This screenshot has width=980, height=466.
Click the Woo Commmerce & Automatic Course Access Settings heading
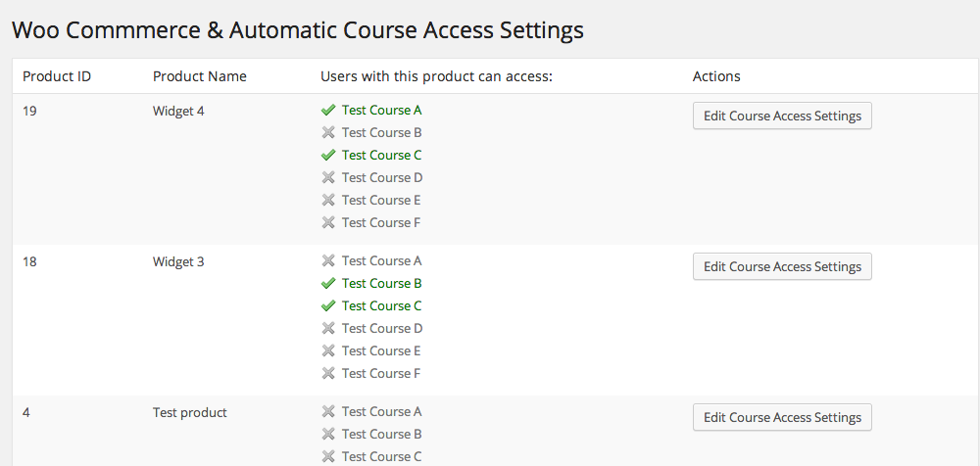298,30
